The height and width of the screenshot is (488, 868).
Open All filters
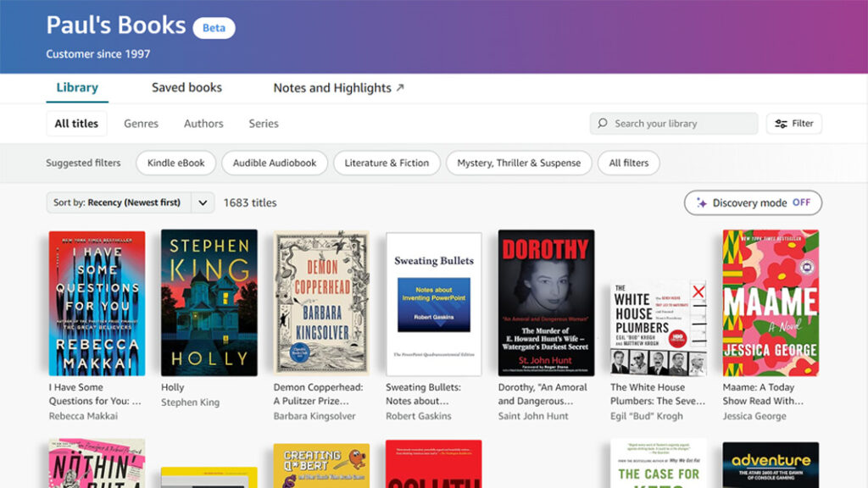(628, 164)
